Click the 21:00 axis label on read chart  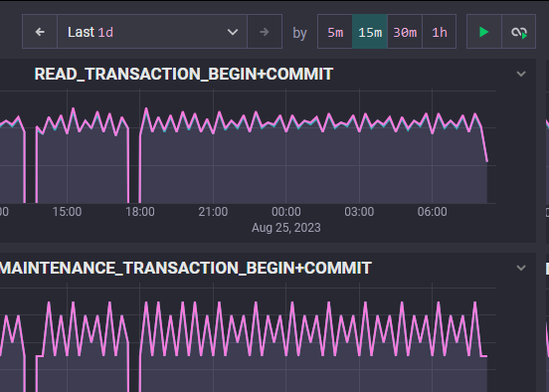click(x=213, y=212)
